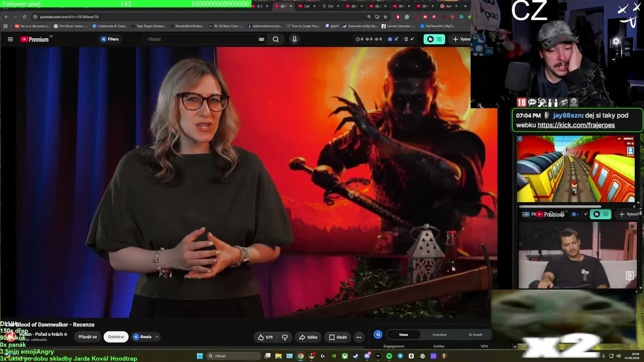The image size is (644, 362).
Task: Open Chrome apps grid in bookmarks bar
Action: pos(6,26)
